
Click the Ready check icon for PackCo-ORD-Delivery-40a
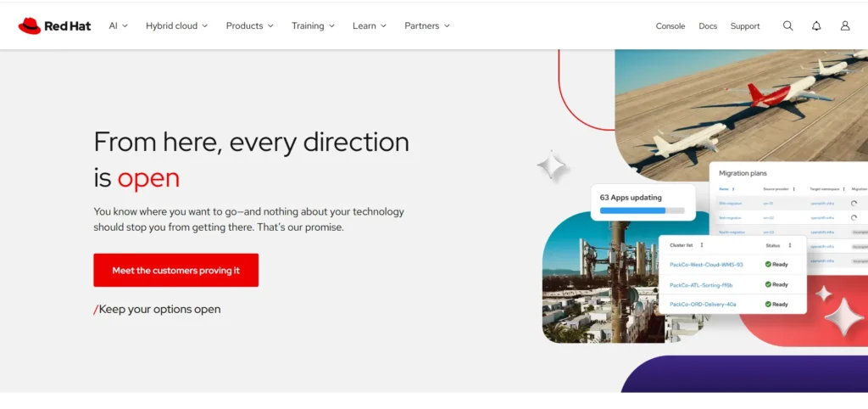pos(768,305)
